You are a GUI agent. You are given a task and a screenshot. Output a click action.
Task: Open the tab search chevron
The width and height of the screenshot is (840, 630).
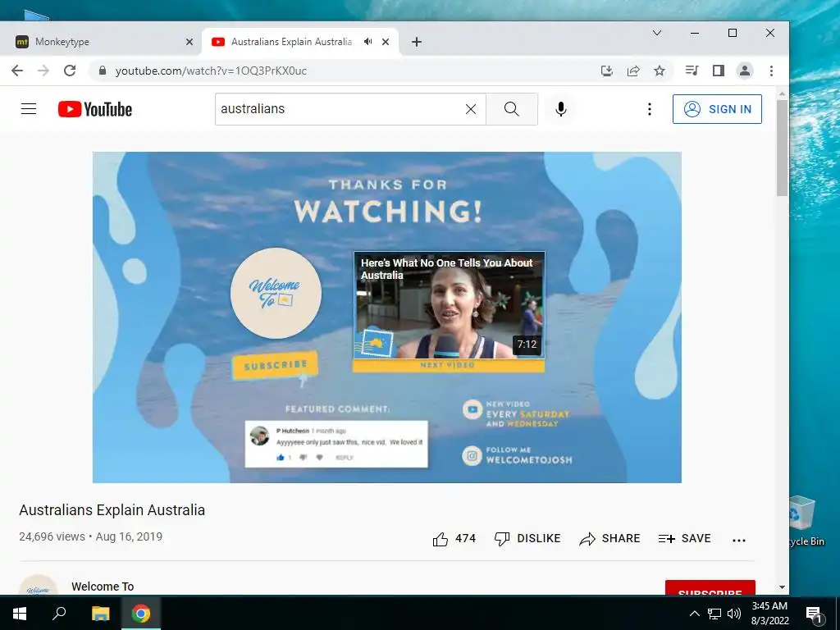[657, 33]
